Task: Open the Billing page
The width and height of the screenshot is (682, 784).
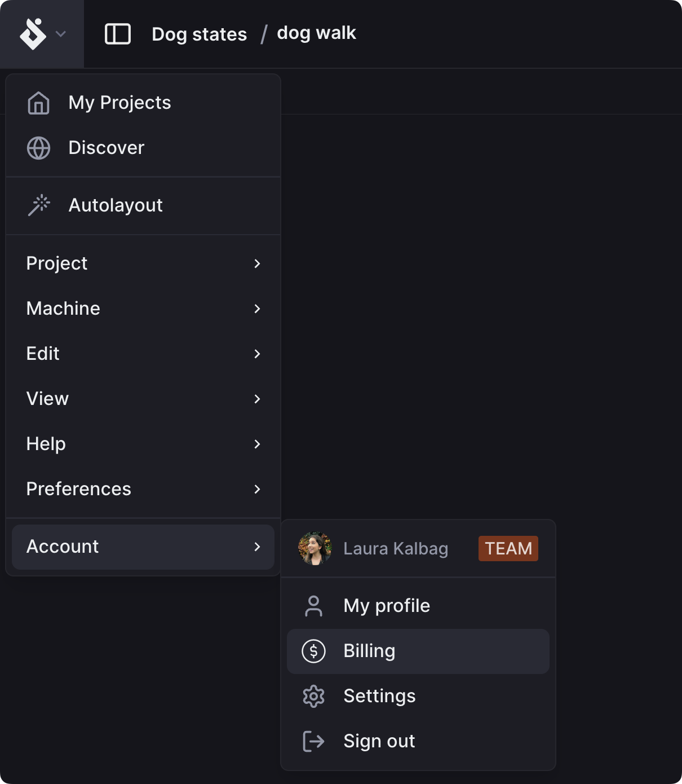Action: [x=369, y=651]
